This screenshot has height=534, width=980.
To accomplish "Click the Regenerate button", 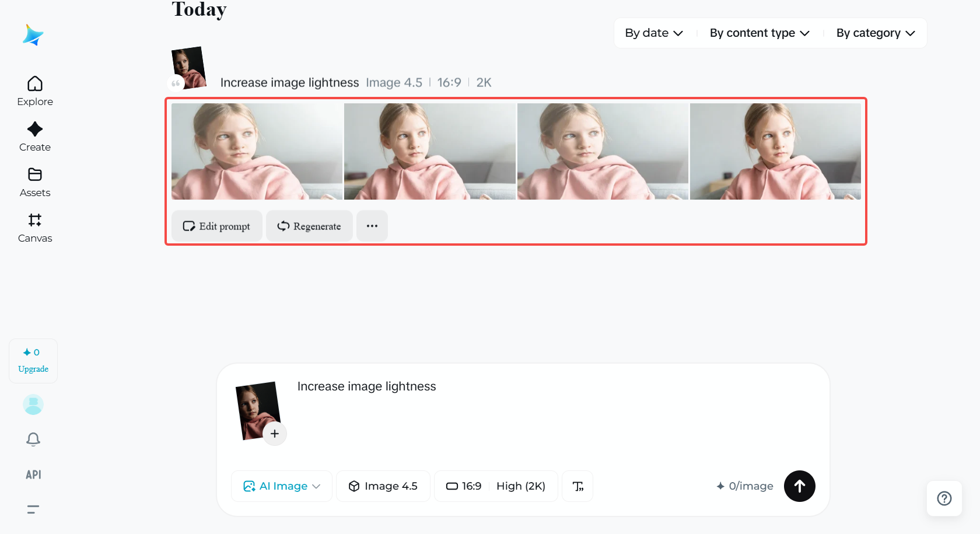I will tap(309, 226).
